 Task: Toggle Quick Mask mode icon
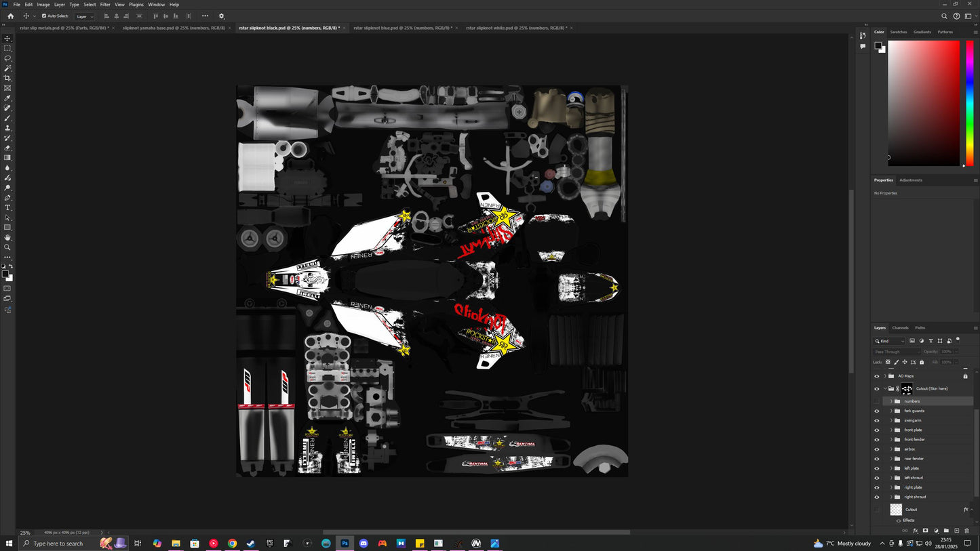(7, 289)
